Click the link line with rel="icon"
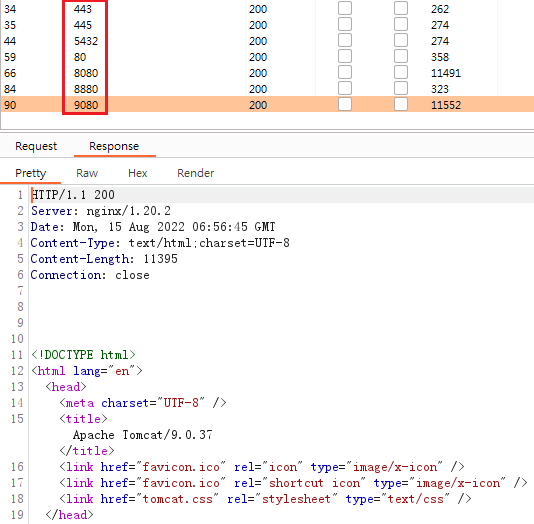This screenshot has width=534, height=524. [262, 467]
